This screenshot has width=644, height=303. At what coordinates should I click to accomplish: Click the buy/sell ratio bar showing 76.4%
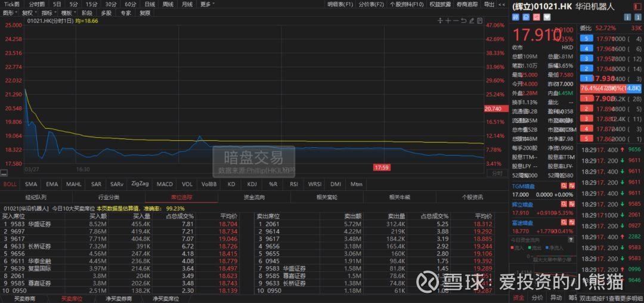click(611, 88)
